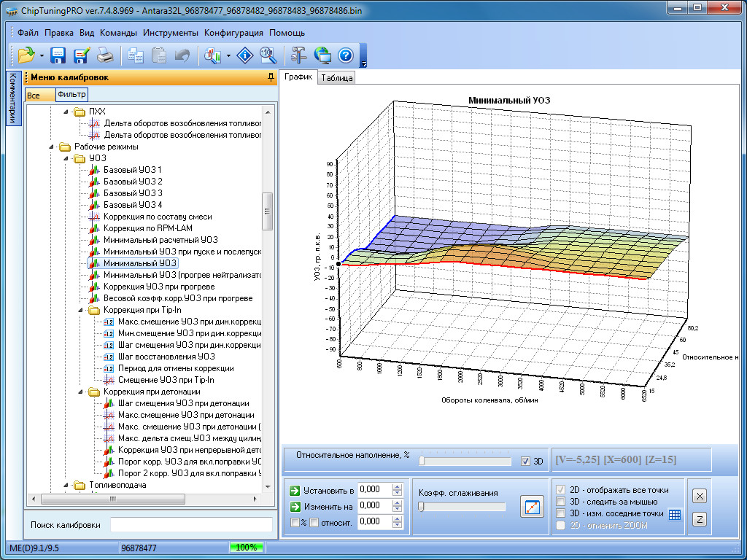
Task: Save the file with the floppy disk icon
Action: click(x=58, y=55)
